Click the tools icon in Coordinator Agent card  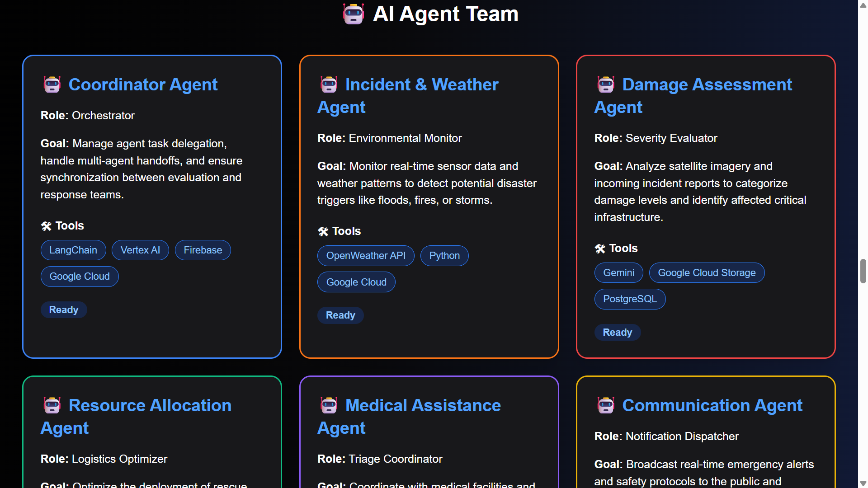click(46, 226)
